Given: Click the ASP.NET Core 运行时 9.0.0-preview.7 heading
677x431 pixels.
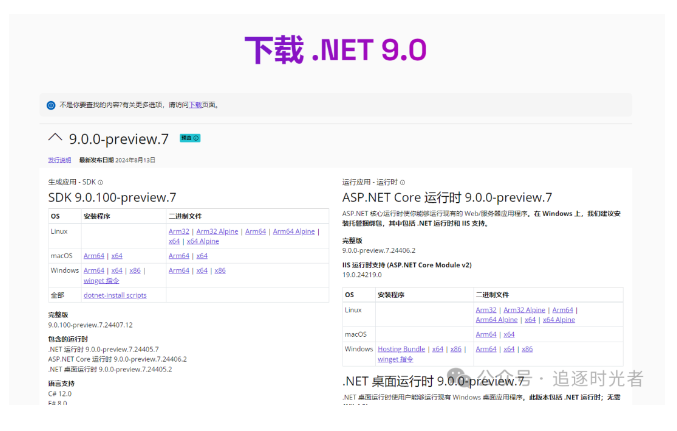Looking at the screenshot, I should click(447, 197).
